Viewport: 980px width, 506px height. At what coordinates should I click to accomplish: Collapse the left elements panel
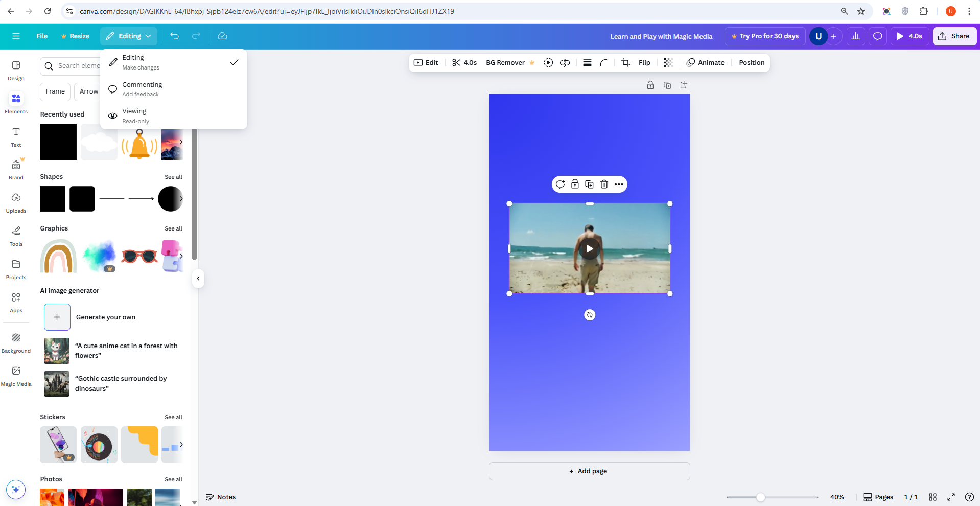(x=198, y=278)
